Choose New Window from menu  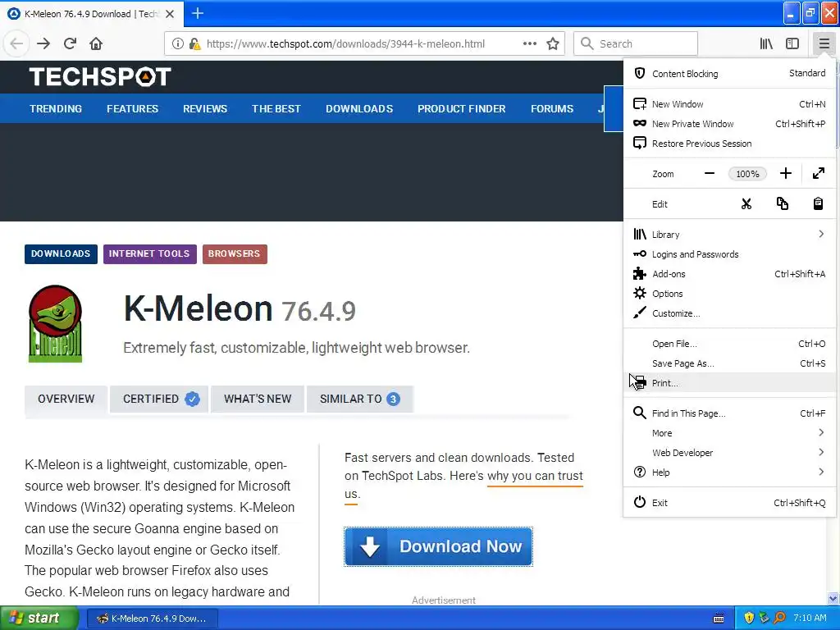pyautogui.click(x=729, y=104)
